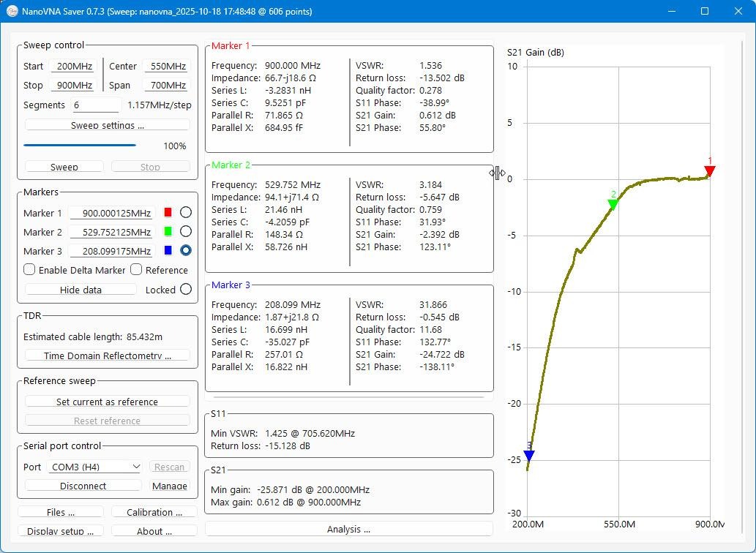This screenshot has height=553, width=756.
Task: Click the green marker 2 triangle on chart
Action: pos(613,204)
